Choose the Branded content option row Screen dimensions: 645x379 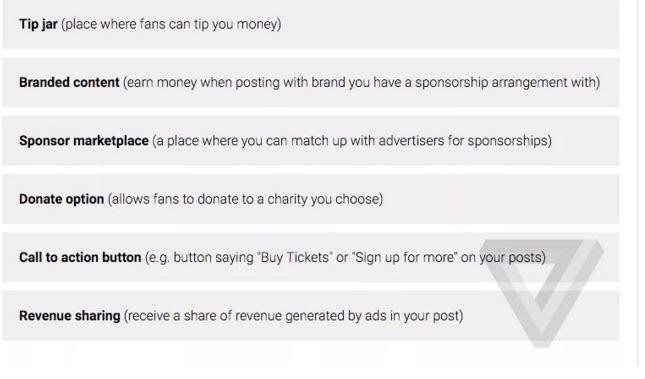click(x=311, y=82)
